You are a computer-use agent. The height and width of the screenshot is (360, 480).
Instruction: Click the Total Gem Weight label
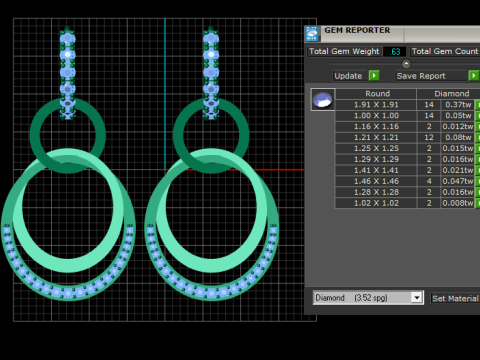(344, 51)
